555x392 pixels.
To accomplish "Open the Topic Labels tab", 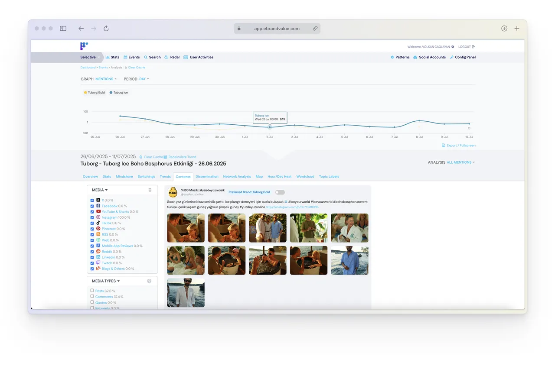I will pos(329,177).
